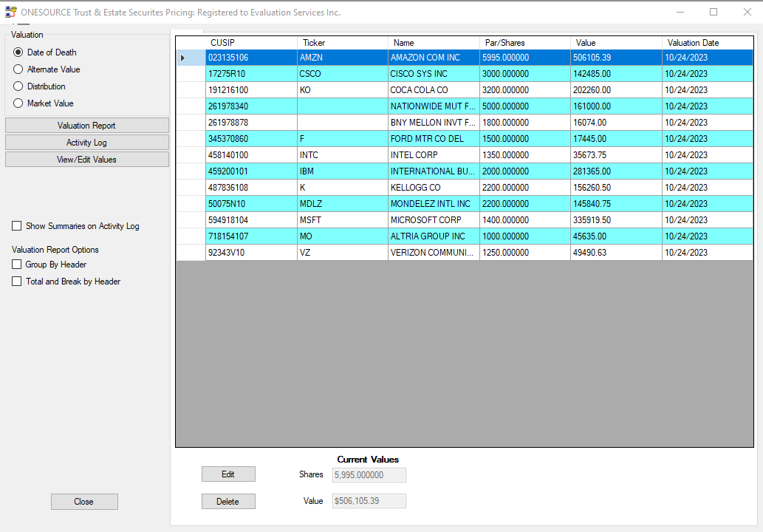Select the VZ ticker cell
Image resolution: width=763 pixels, height=532 pixels.
click(x=343, y=253)
